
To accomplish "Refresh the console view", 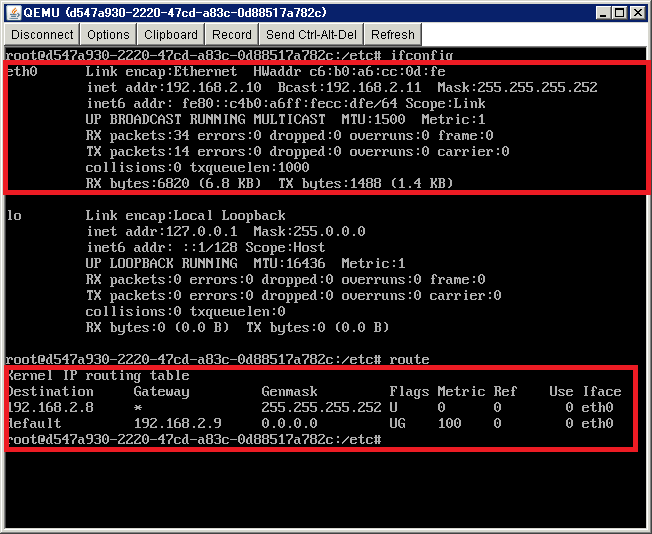I will tap(393, 35).
